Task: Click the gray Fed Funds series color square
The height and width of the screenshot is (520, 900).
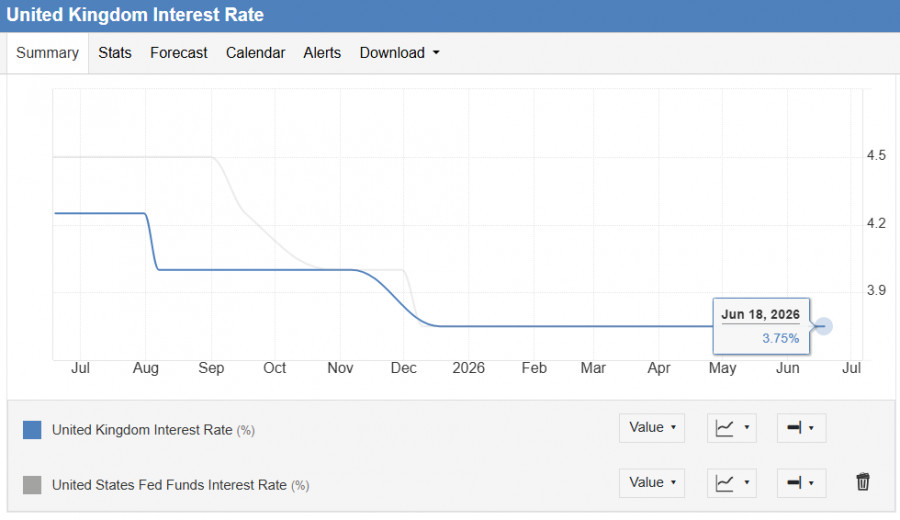Action: pos(32,485)
